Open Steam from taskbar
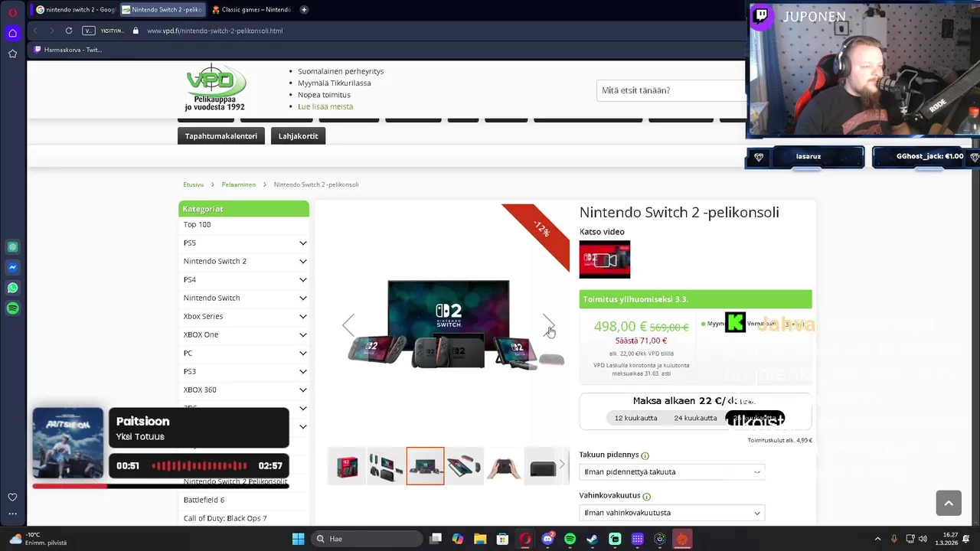Viewport: 980px width, 551px height. click(592, 539)
